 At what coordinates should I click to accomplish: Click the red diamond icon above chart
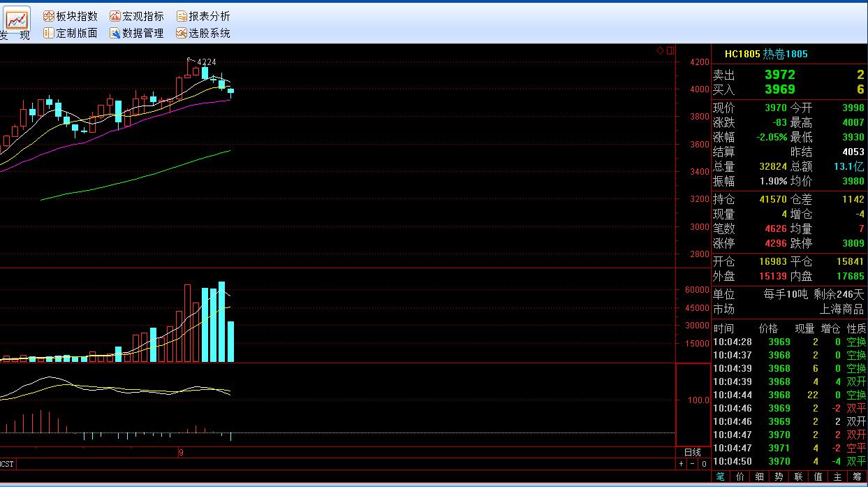(x=660, y=50)
